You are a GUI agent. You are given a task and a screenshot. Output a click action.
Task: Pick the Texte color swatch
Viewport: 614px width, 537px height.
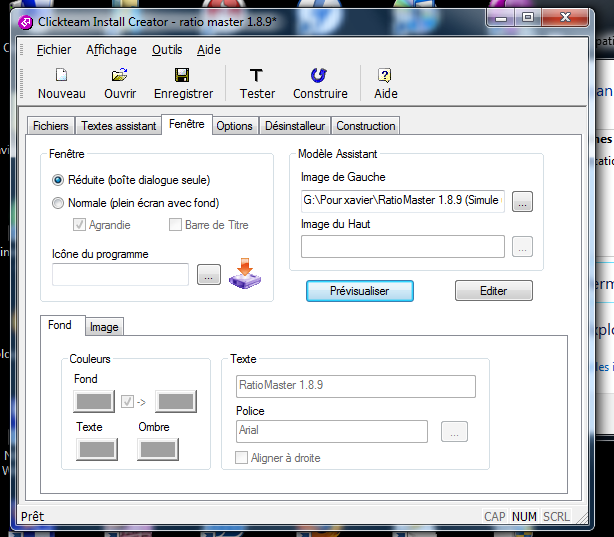coord(97,449)
